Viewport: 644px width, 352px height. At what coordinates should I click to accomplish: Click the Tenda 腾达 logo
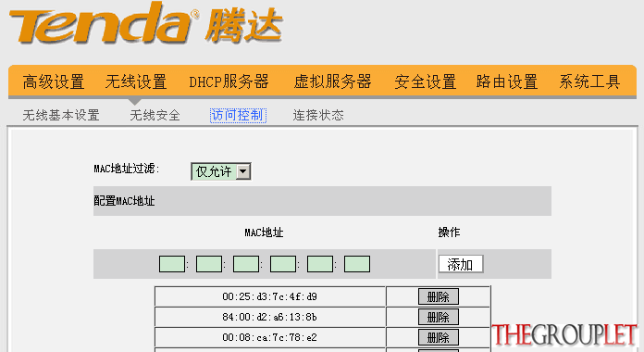pyautogui.click(x=146, y=24)
